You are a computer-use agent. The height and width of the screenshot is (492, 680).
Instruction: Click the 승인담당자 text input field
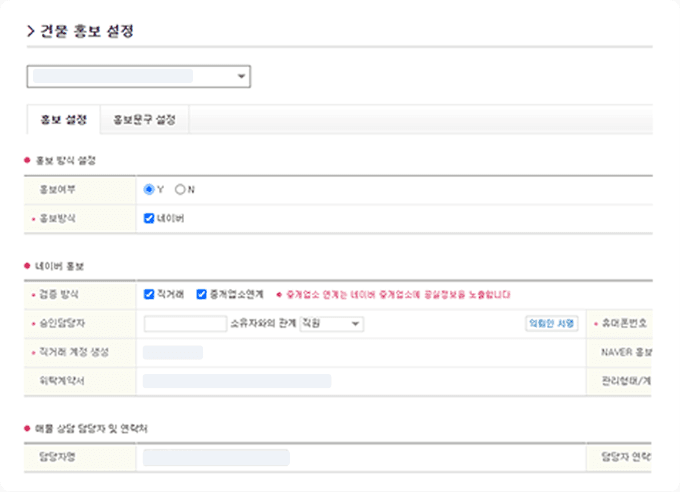point(185,324)
